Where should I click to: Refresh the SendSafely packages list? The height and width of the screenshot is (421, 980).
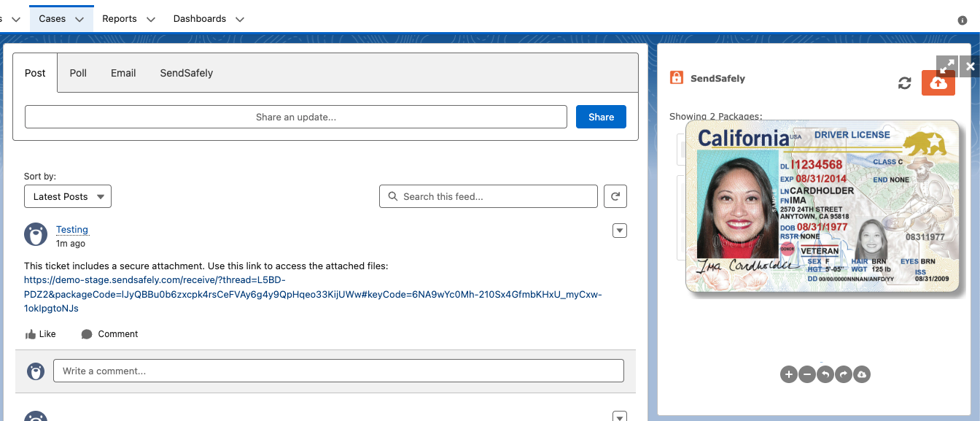pos(905,83)
